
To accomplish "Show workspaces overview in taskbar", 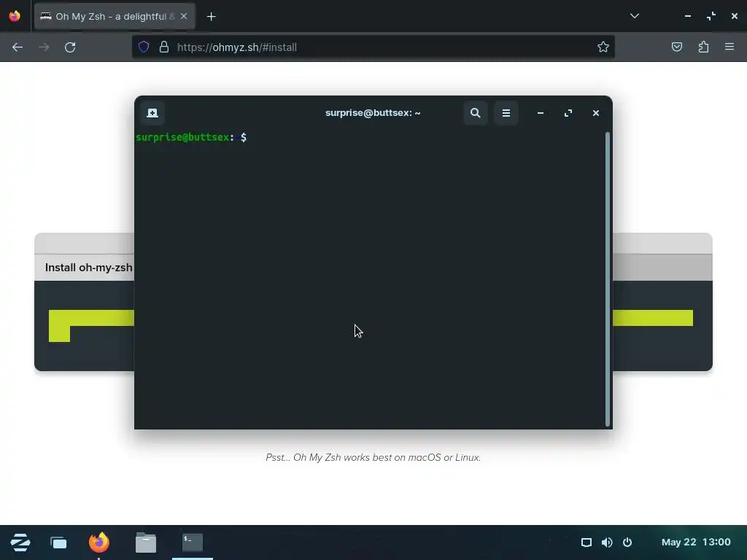I will (x=58, y=542).
